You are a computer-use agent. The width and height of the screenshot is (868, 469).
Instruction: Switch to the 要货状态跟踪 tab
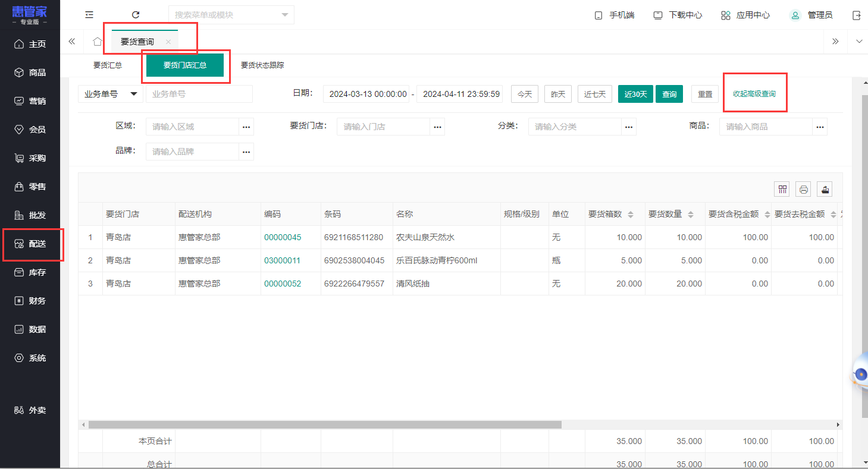tap(262, 65)
